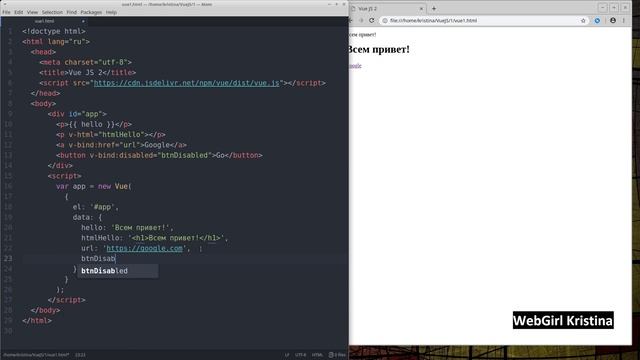Screen dimensions: 640x360
Task: Click the div id="app" code line
Action: click(77, 114)
